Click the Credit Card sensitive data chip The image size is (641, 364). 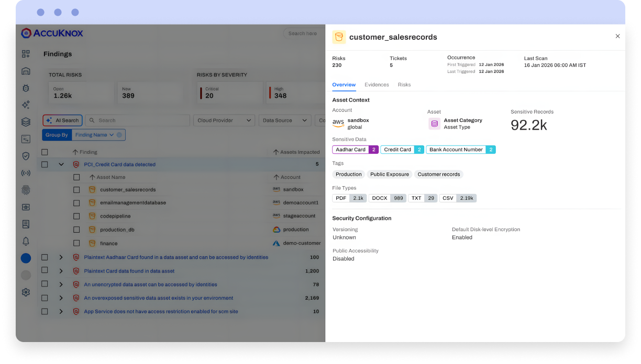pyautogui.click(x=402, y=150)
